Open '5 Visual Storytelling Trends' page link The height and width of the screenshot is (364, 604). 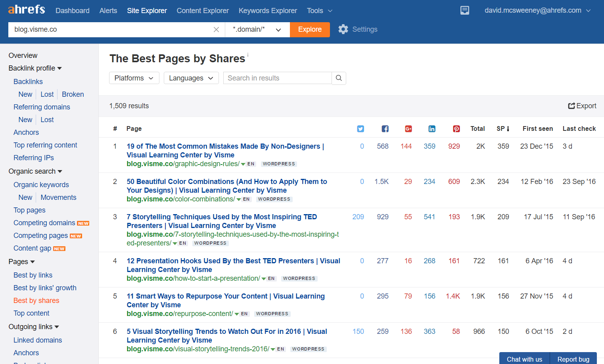pos(227,336)
